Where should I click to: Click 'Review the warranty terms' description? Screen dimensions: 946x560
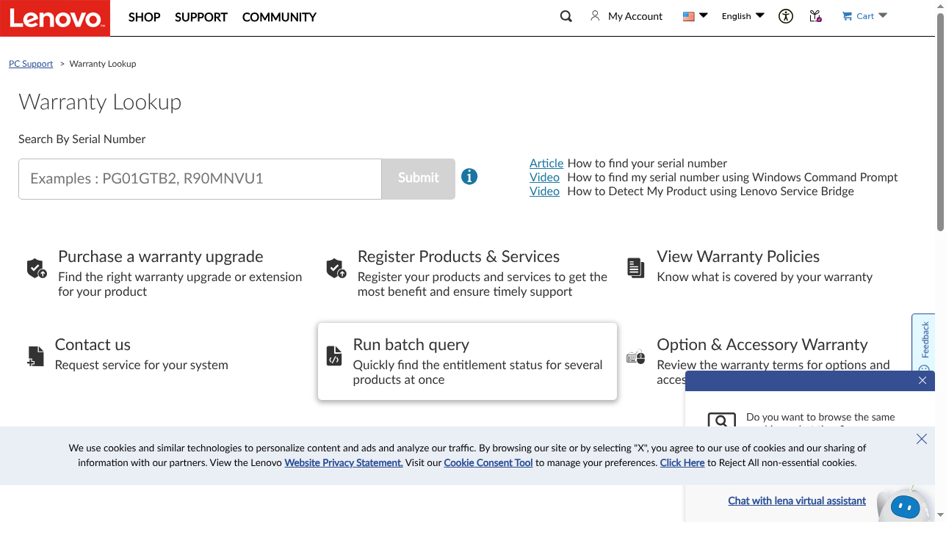pos(773,365)
